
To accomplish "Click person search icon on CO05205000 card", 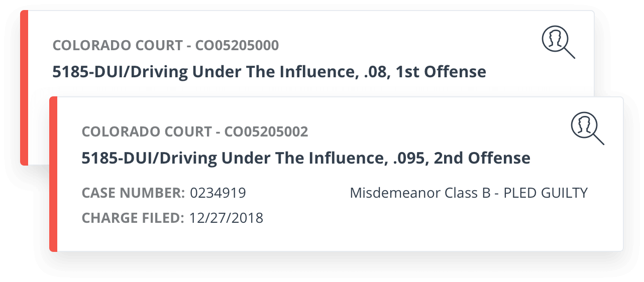I will pyautogui.click(x=558, y=42).
